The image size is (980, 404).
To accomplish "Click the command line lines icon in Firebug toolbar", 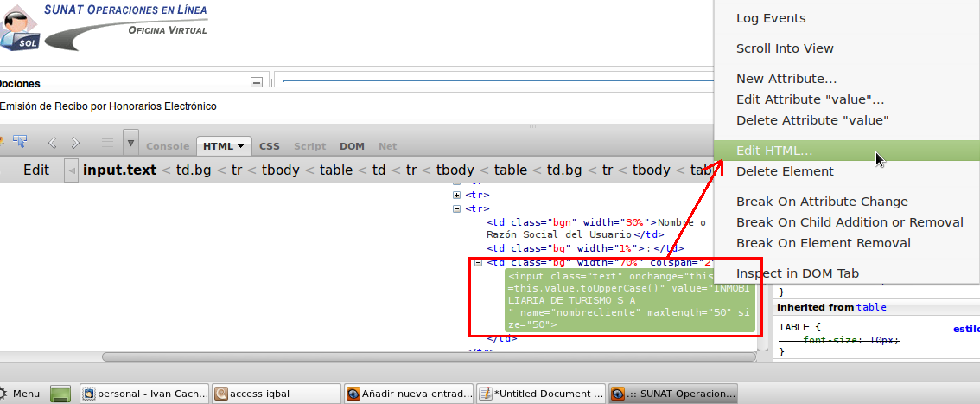I will [107, 143].
